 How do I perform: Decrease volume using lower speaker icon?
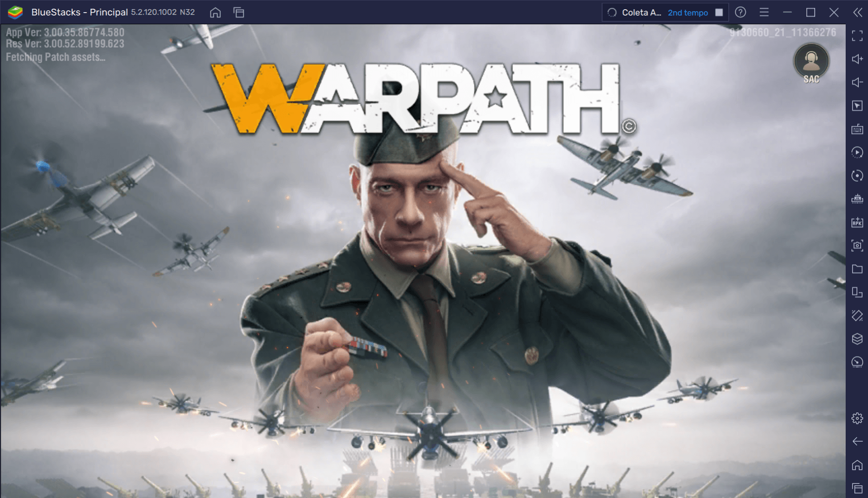pyautogui.click(x=857, y=82)
